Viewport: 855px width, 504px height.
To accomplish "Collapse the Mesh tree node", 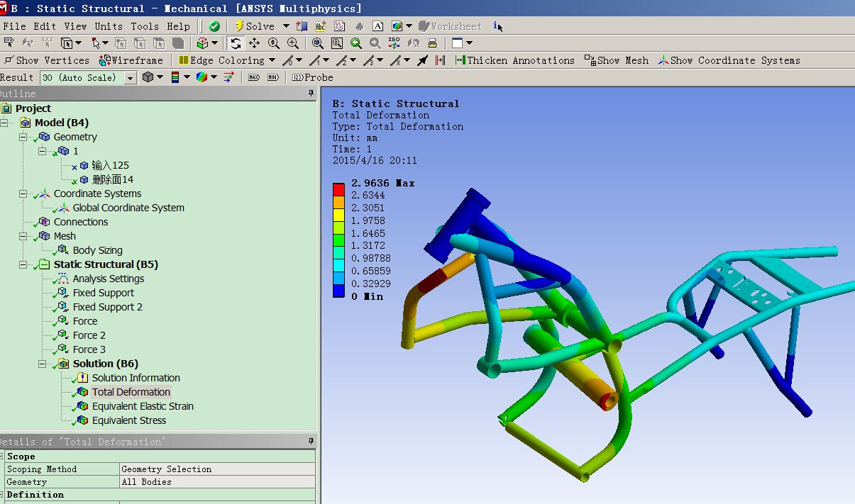I will click(x=23, y=236).
